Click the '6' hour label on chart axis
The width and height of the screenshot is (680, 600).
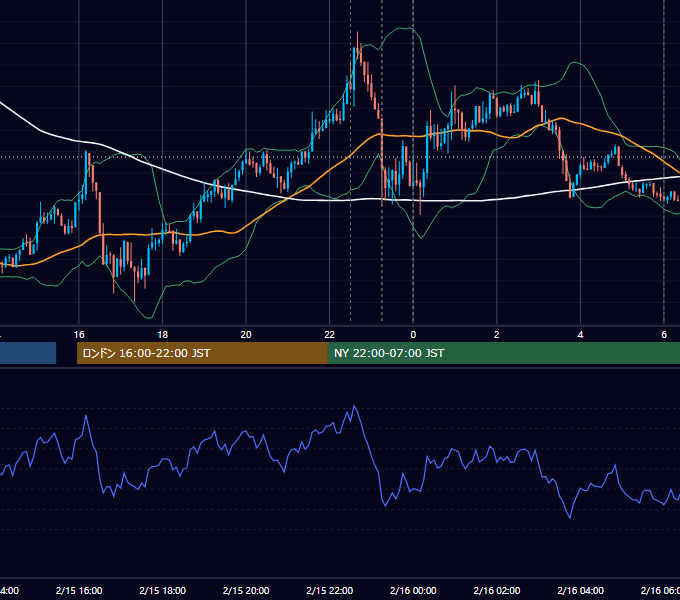point(664,335)
